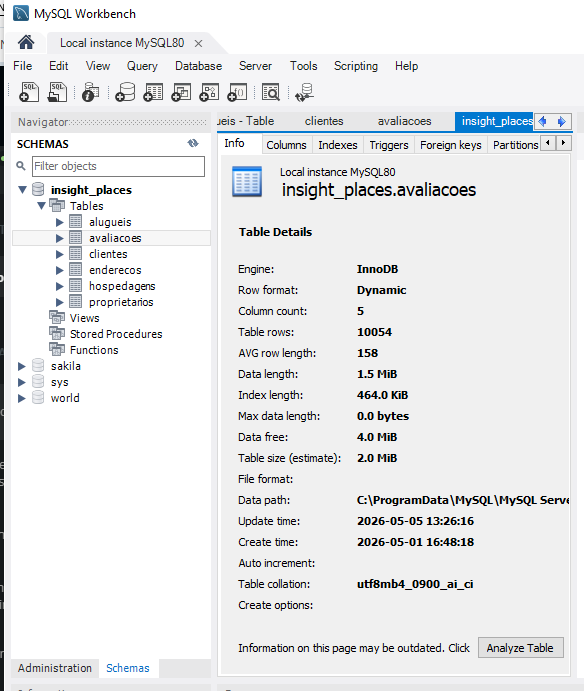Click the Filter objects search field
Screen dimensions: 584x691
[x=118, y=166]
